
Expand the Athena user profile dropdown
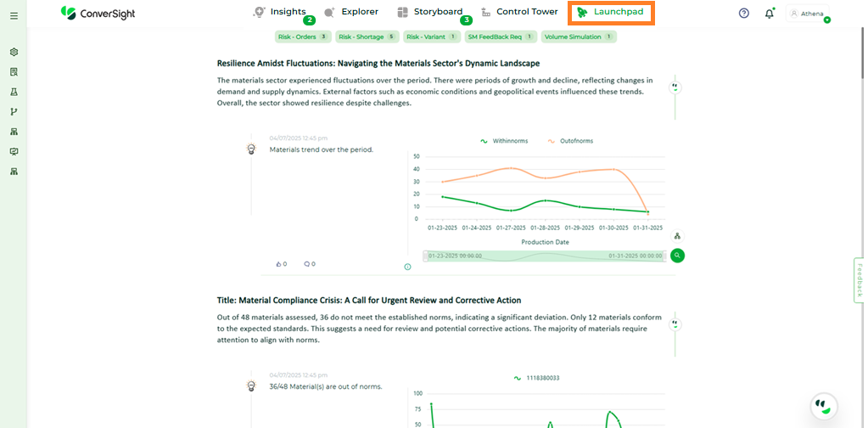806,14
